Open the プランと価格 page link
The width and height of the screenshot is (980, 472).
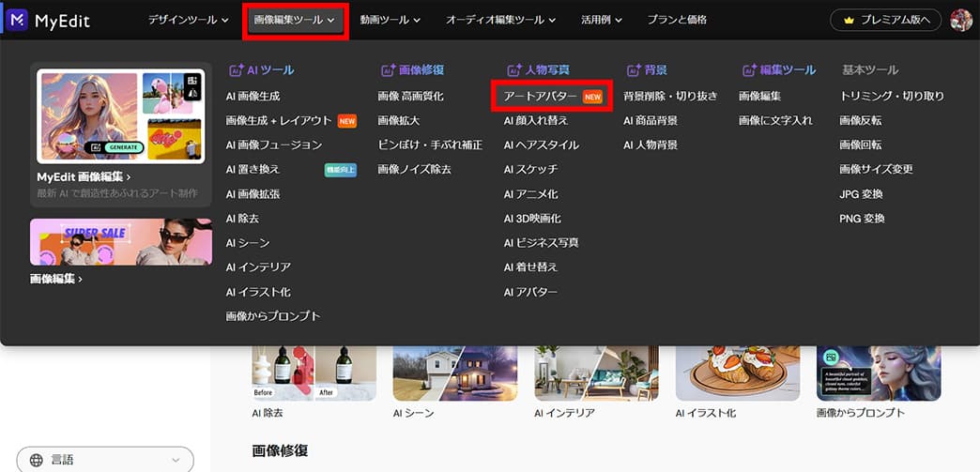pyautogui.click(x=677, y=20)
